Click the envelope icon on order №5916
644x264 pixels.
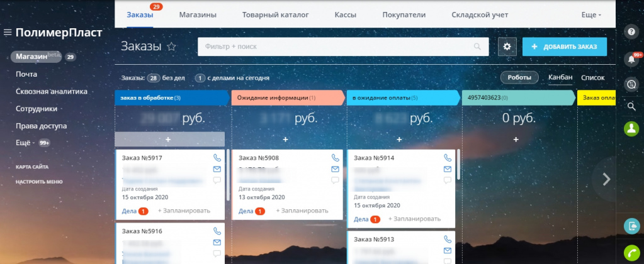point(217,242)
